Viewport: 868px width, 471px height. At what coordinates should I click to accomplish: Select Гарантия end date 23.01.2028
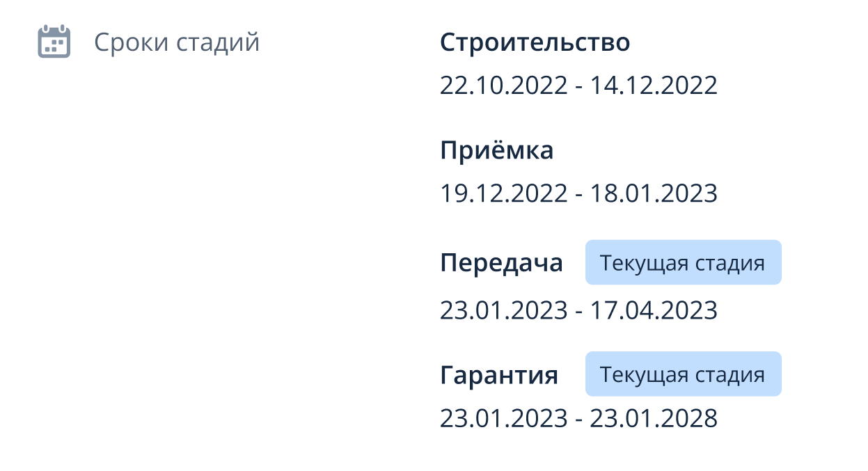654,419
